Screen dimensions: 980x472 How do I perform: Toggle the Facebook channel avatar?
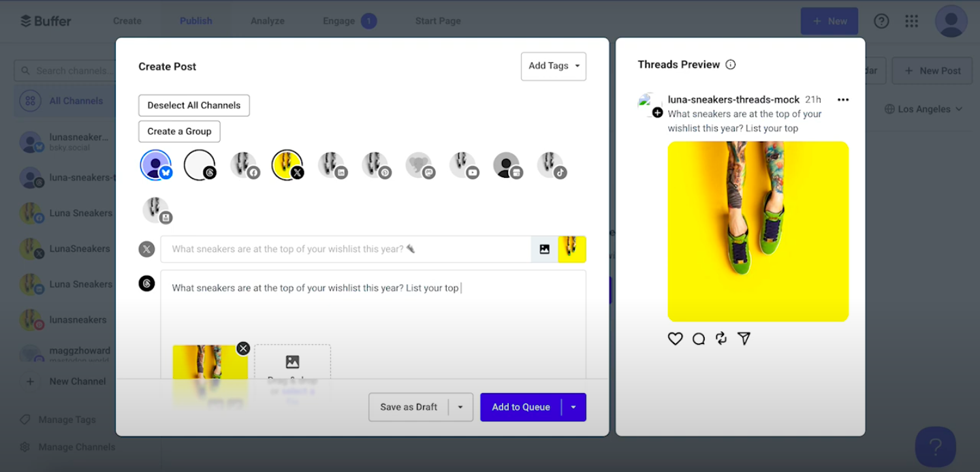[x=244, y=166]
